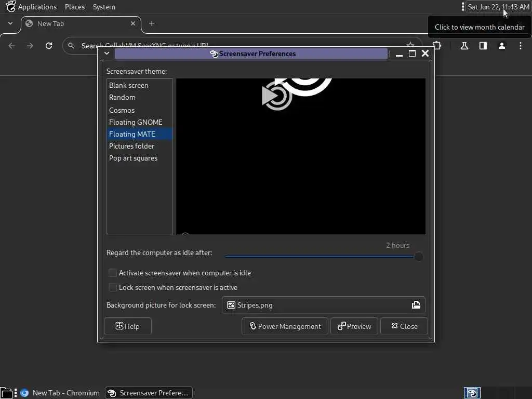
Task: Switch to Screensaver Preferences taskbar entry
Action: tap(149, 393)
